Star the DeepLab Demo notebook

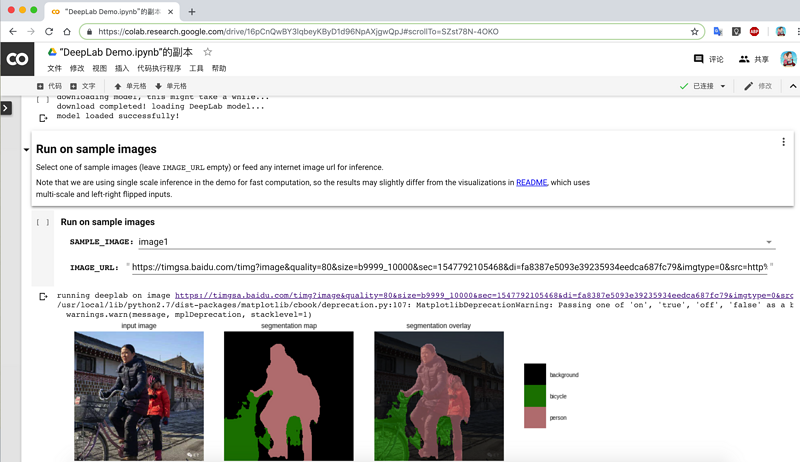tap(208, 52)
